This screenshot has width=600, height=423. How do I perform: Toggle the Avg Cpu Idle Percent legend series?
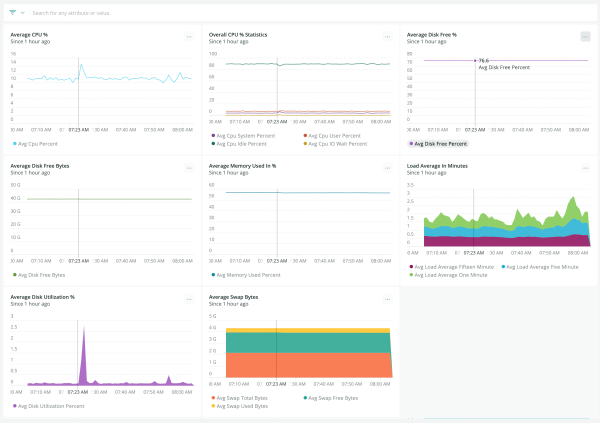[240, 143]
